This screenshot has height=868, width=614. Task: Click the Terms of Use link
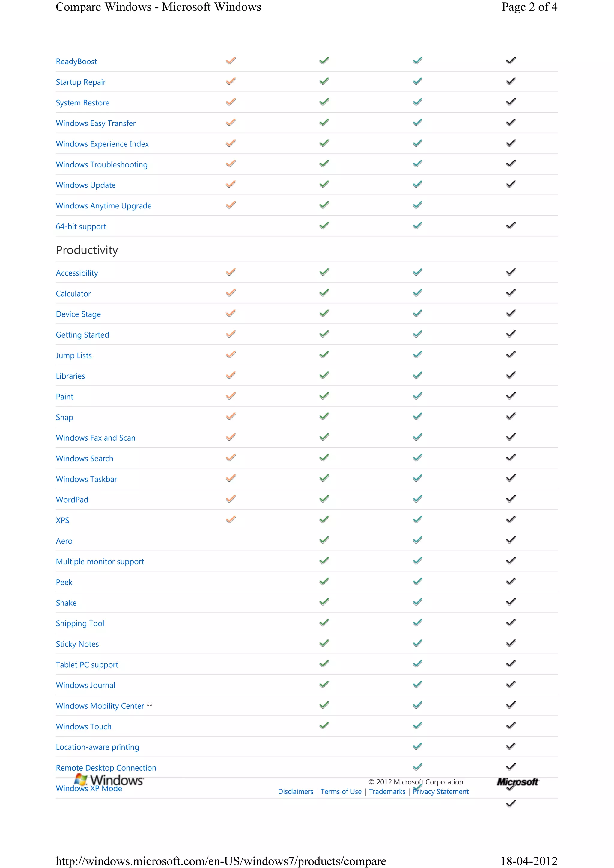click(341, 792)
